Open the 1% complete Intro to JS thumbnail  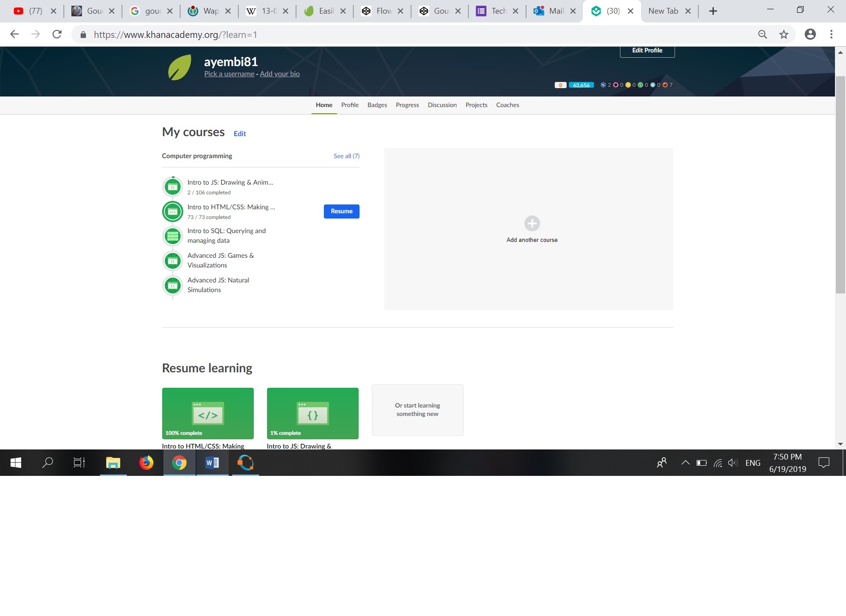click(x=313, y=413)
